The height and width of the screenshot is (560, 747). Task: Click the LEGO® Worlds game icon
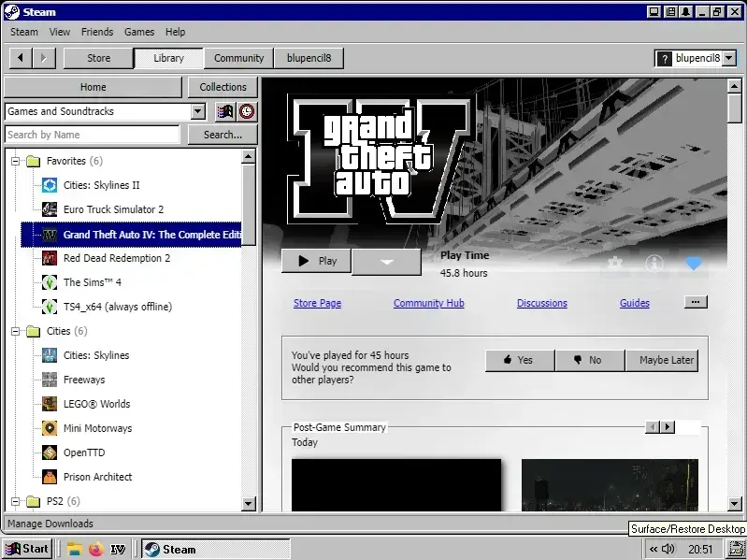pyautogui.click(x=50, y=403)
